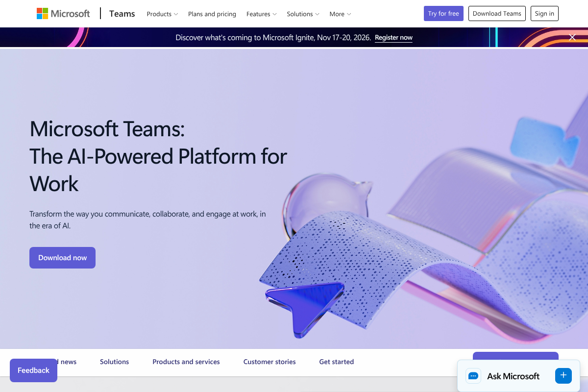Click the Ask Microsoft label
The image size is (588, 392).
click(513, 376)
